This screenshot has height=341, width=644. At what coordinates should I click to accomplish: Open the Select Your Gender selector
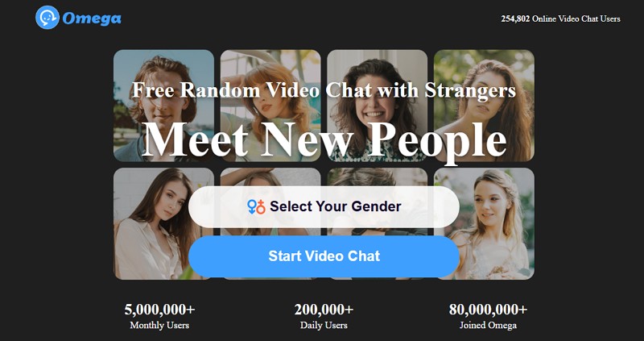pos(324,206)
